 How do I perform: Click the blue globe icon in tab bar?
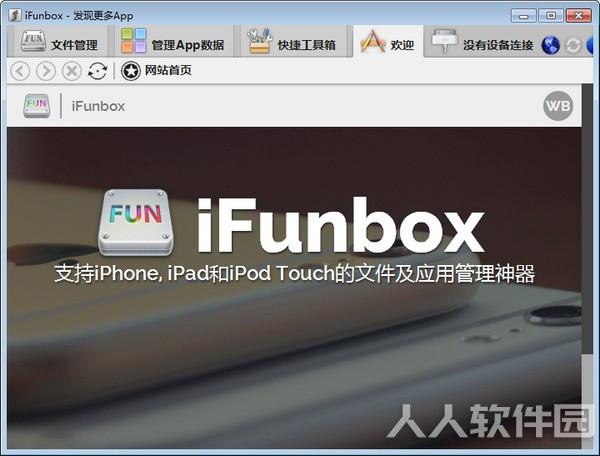click(551, 45)
